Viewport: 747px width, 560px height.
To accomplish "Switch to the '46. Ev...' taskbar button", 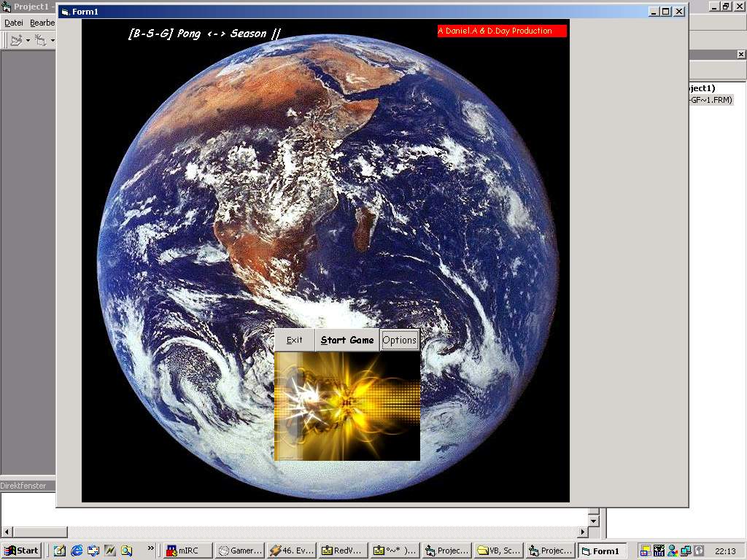I will [x=293, y=551].
